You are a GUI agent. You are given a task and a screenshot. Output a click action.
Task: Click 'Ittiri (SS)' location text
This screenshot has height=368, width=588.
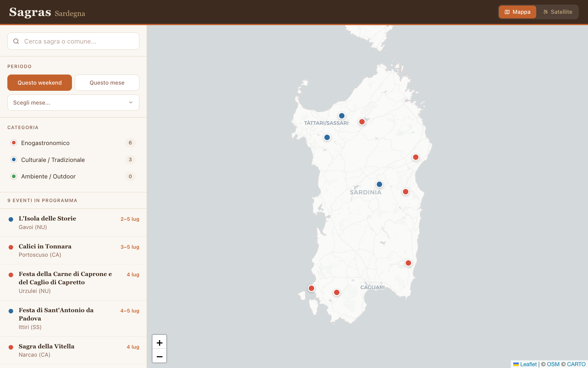point(30,327)
